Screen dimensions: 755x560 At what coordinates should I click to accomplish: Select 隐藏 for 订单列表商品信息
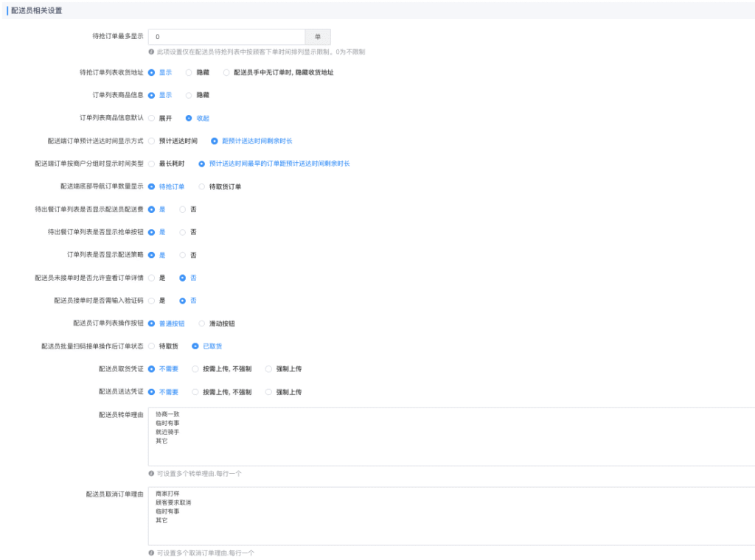pyautogui.click(x=189, y=95)
